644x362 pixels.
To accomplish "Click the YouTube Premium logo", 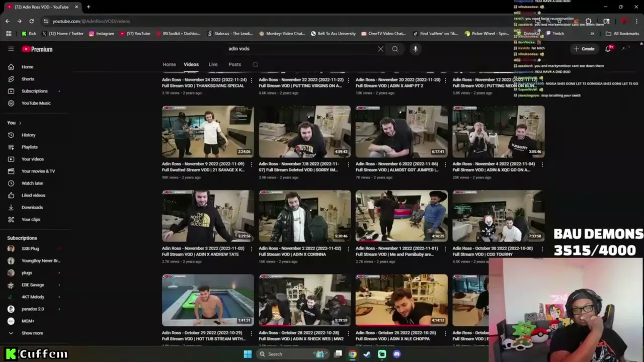I will (x=37, y=49).
